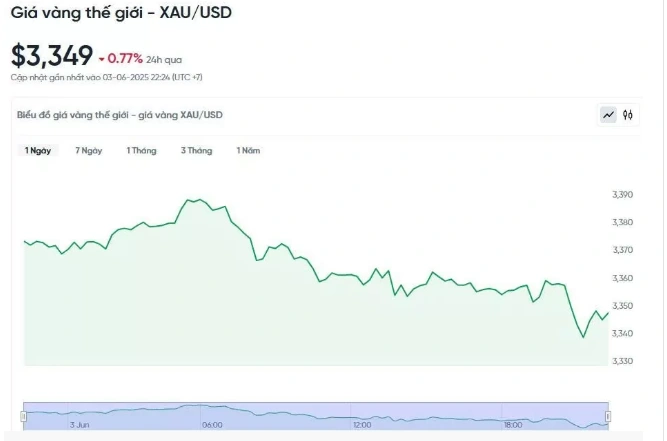Select the 1 Ngày time range
The width and height of the screenshot is (667, 441).
(38, 151)
